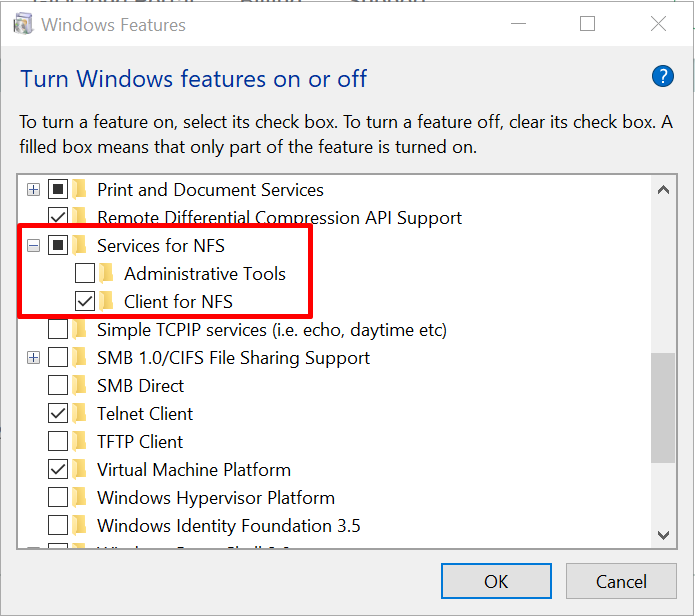Expand SMB 1.0/CIFS File Sharing Support
The image size is (695, 616).
33,357
